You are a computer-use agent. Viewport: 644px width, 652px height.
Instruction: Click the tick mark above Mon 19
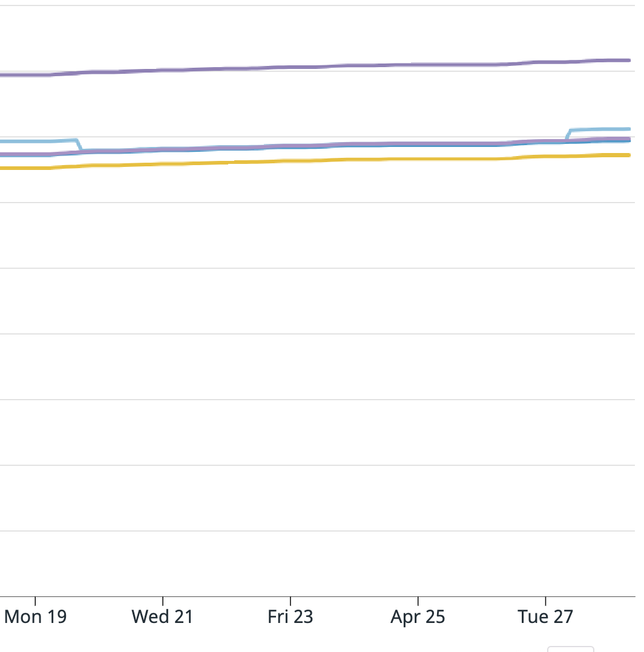click(x=35, y=601)
